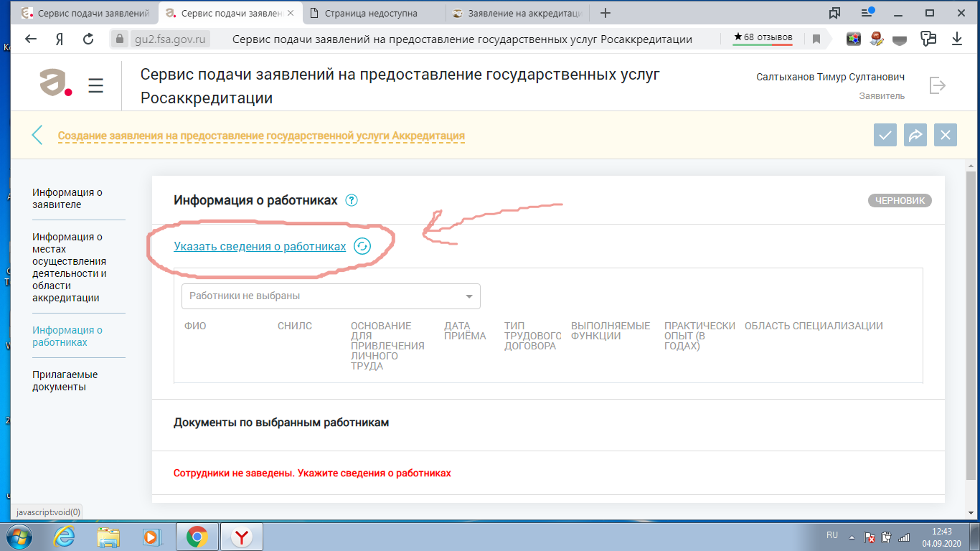Screen dimensions: 980x551
Task: Click the page vertical scrollbar
Action: (971, 323)
